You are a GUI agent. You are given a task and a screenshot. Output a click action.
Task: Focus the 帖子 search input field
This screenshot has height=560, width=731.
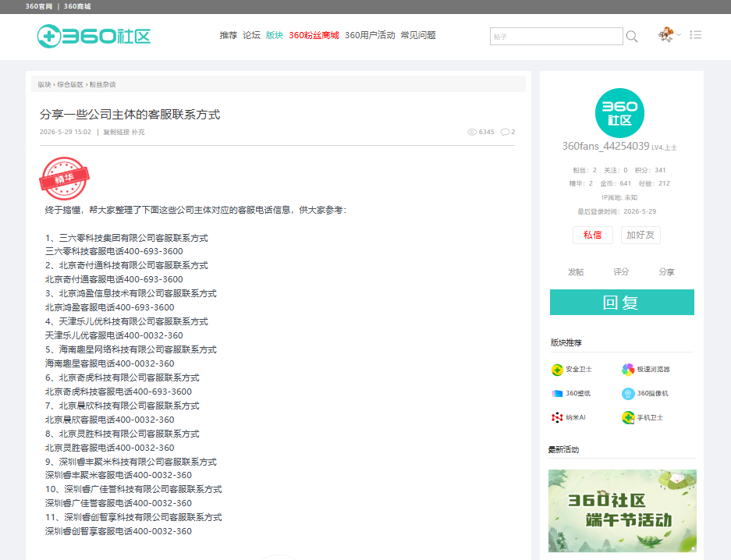pyautogui.click(x=556, y=37)
